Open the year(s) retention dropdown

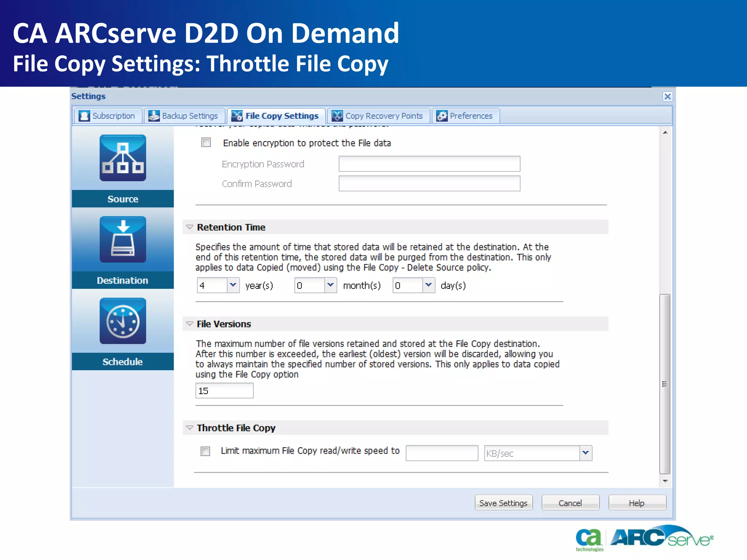(233, 285)
